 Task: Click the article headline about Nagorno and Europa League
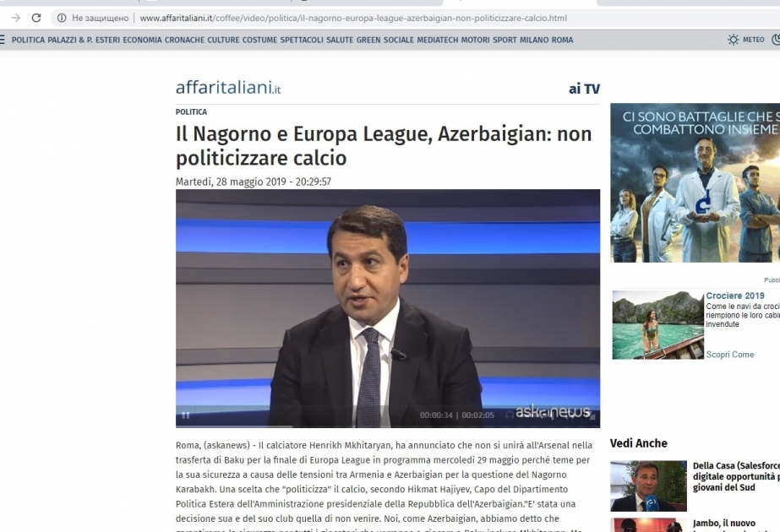pyautogui.click(x=384, y=146)
